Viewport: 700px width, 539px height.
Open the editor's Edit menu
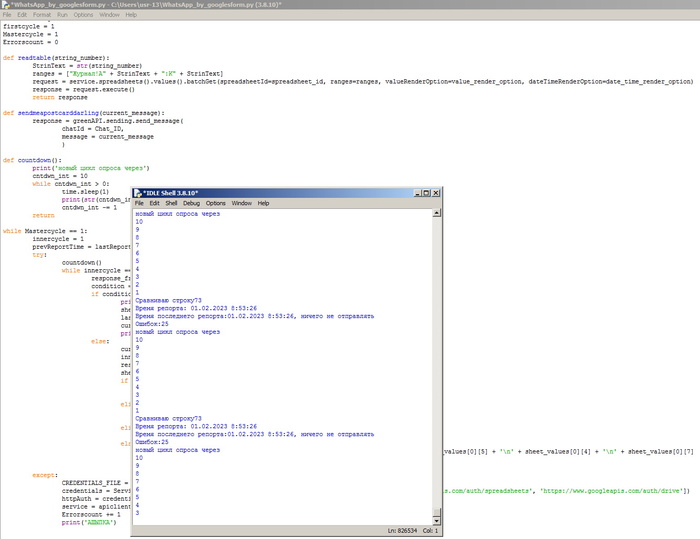pyautogui.click(x=23, y=15)
